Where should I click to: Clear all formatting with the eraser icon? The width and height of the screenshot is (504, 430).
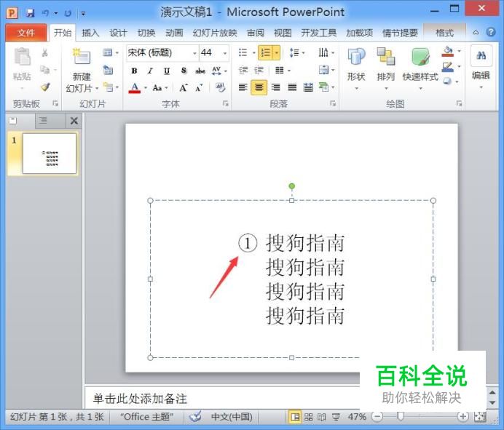tap(221, 87)
